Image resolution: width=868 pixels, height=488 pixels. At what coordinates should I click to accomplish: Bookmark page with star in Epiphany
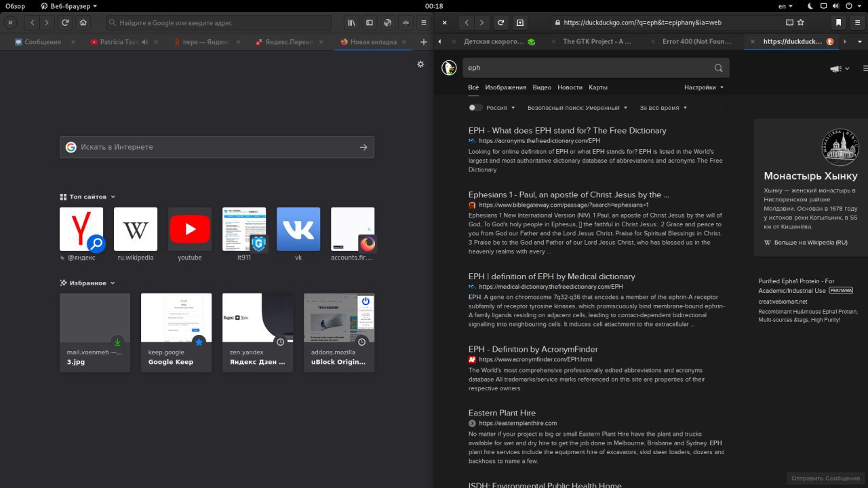pyautogui.click(x=801, y=22)
